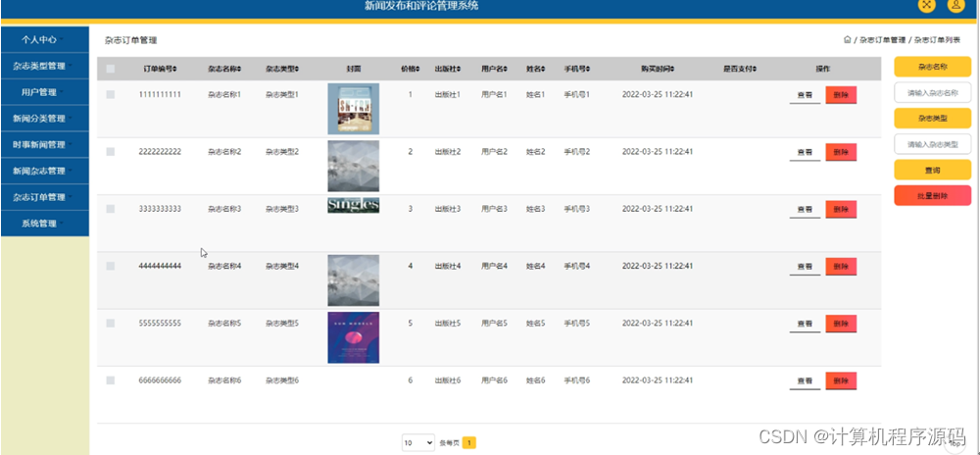View details of order 5555555555
Image resolution: width=980 pixels, height=455 pixels.
coord(805,324)
